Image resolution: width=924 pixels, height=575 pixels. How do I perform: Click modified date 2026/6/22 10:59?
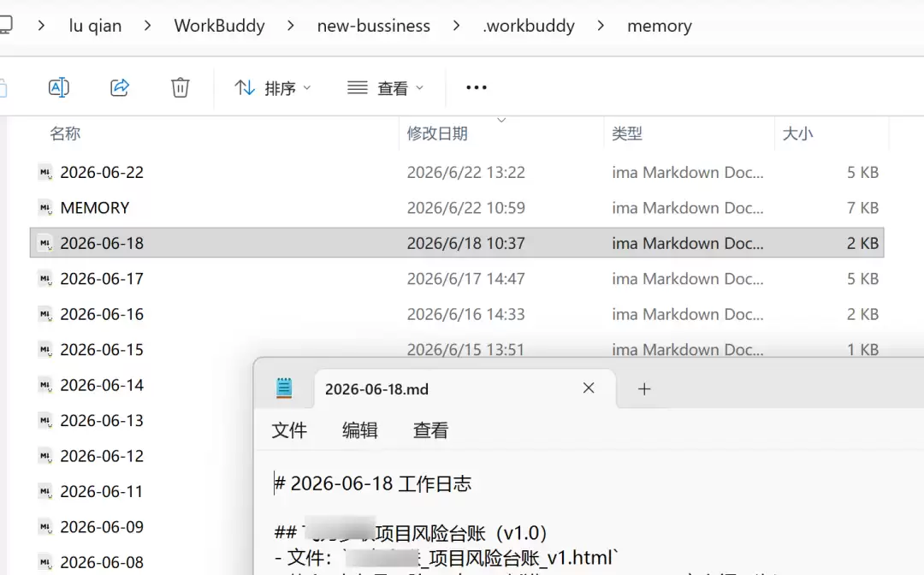[x=465, y=208]
